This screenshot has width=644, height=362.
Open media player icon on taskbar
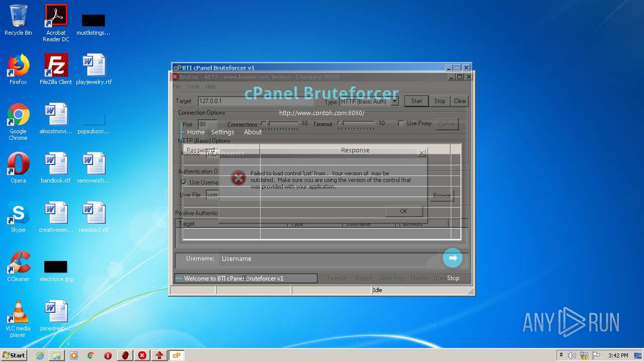tap(74, 355)
